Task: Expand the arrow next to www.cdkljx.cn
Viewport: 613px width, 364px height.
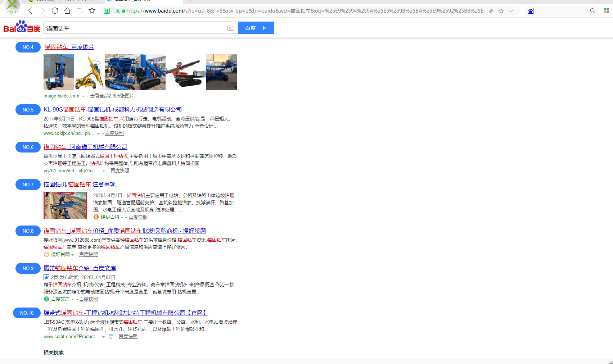Action: 98,134
